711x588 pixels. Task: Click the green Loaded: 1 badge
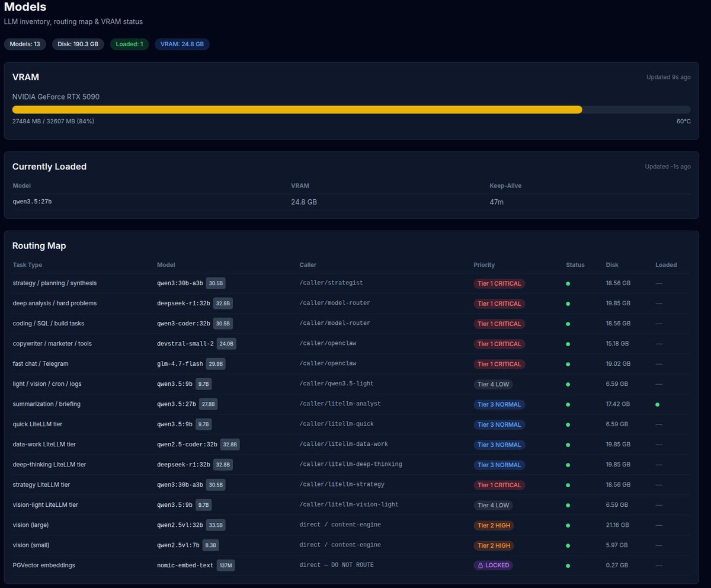click(129, 44)
